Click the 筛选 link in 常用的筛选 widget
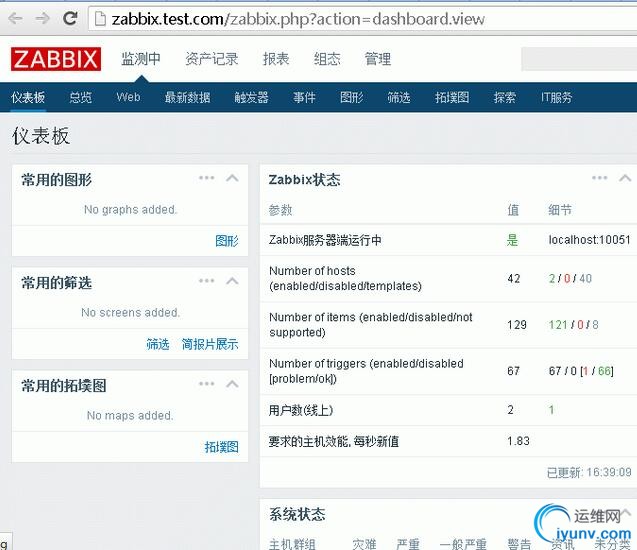Screen dimensions: 637x550 158,344
